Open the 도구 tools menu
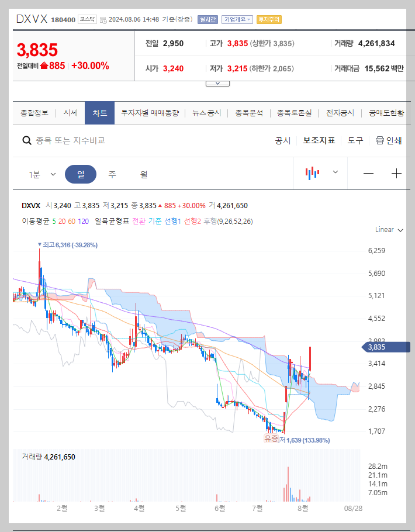Screen dimensions: 415x532 [x=354, y=140]
